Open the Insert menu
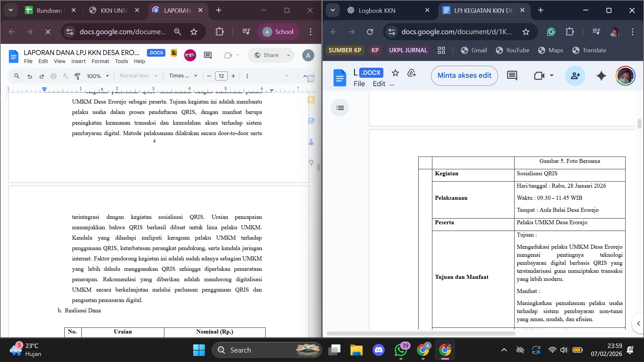The height and width of the screenshot is (362, 644). pyautogui.click(x=78, y=61)
